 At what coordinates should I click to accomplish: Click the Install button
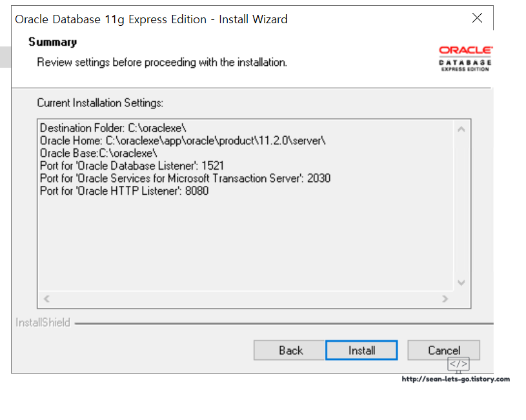(361, 350)
